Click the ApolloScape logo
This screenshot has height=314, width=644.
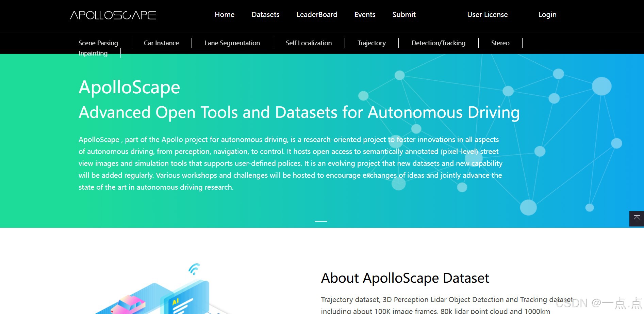click(113, 15)
